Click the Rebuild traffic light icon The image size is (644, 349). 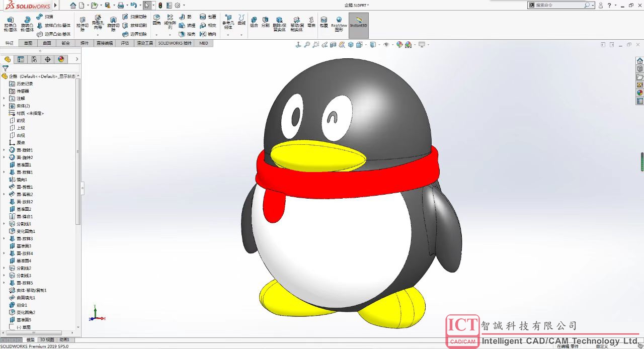160,5
